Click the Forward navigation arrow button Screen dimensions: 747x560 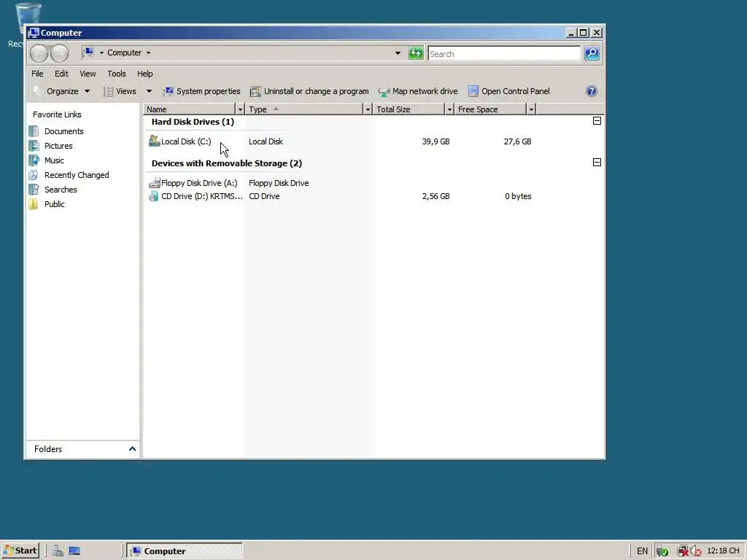tap(60, 53)
